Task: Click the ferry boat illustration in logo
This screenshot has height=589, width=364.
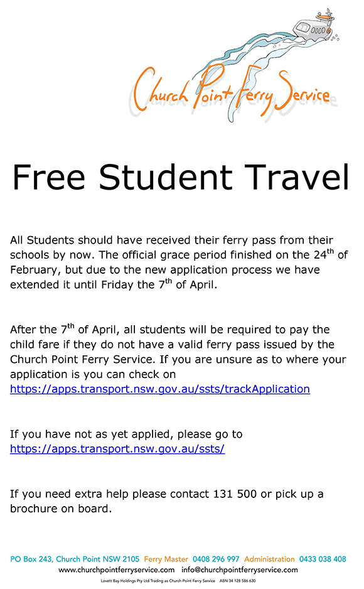Action: [x=316, y=26]
